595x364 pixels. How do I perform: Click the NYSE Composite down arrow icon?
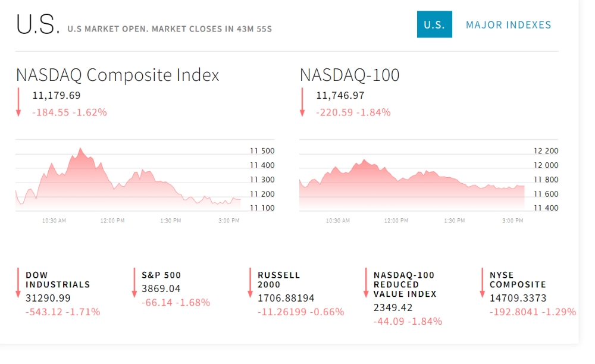click(482, 283)
